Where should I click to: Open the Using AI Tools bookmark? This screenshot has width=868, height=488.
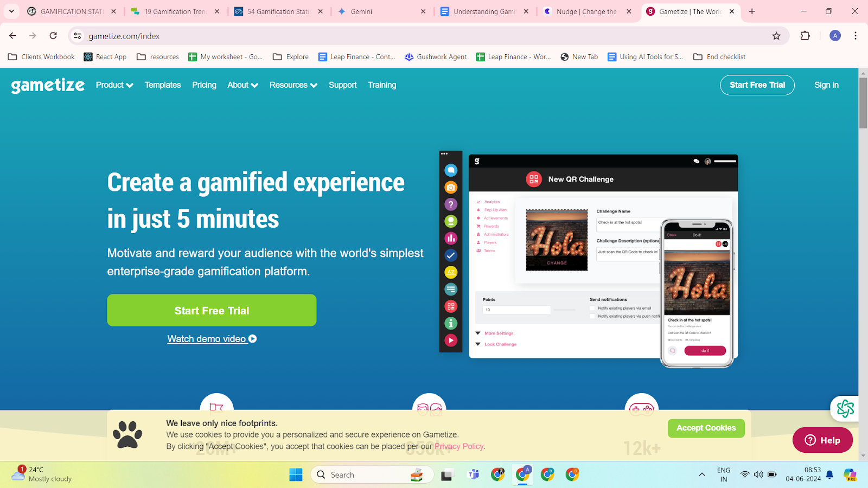646,57
